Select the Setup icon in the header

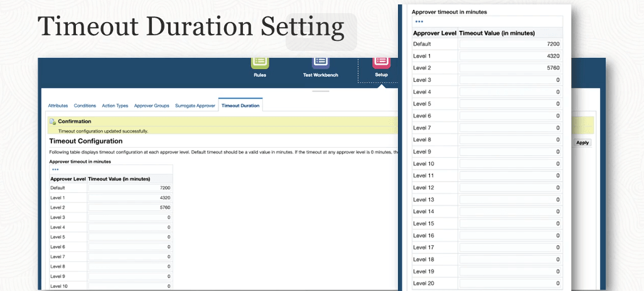click(381, 62)
